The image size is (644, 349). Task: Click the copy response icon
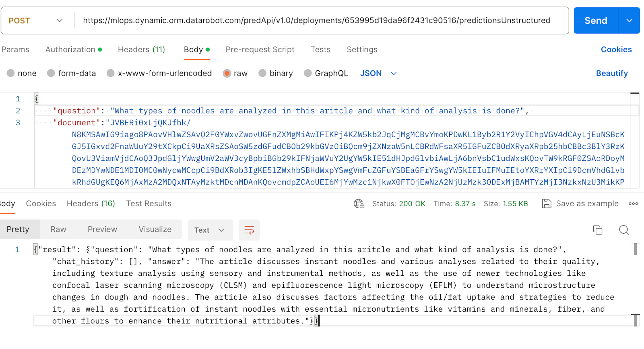point(597,230)
